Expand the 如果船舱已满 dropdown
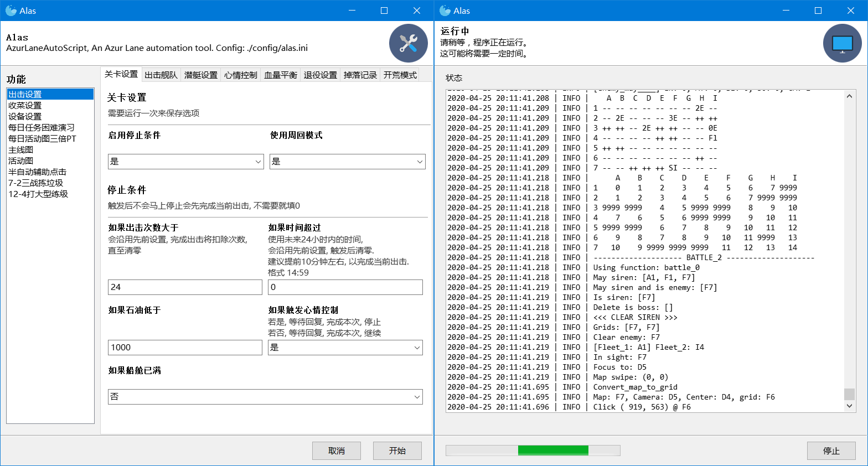 (265, 397)
